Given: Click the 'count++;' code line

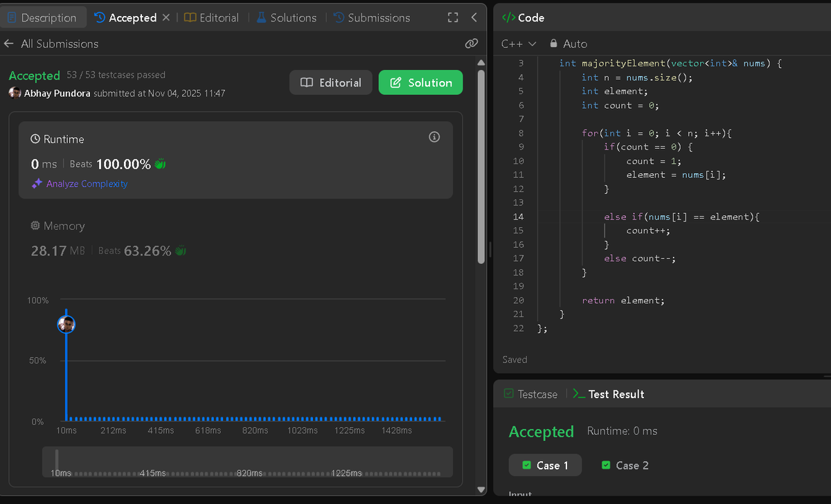Looking at the screenshot, I should pyautogui.click(x=648, y=231).
